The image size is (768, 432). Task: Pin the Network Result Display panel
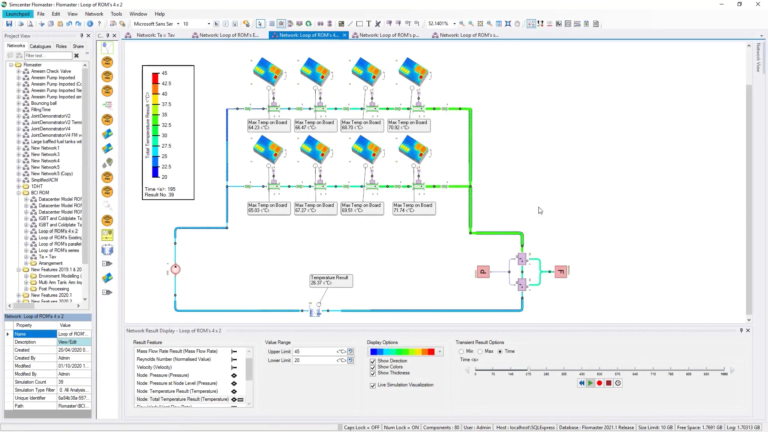tap(741, 331)
